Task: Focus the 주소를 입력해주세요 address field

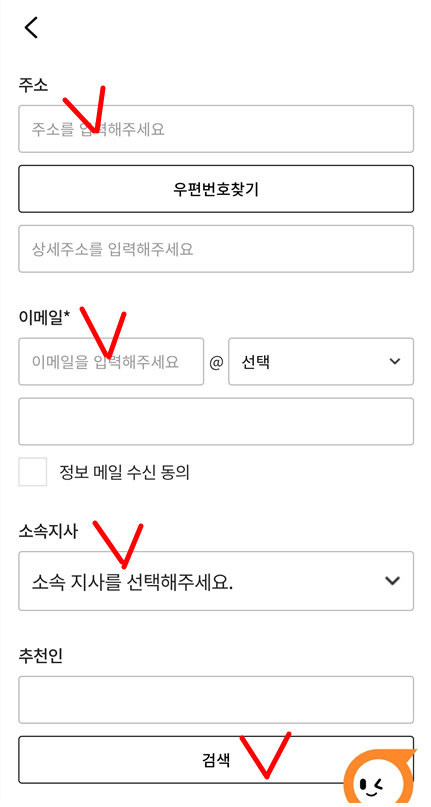Action: (216, 129)
